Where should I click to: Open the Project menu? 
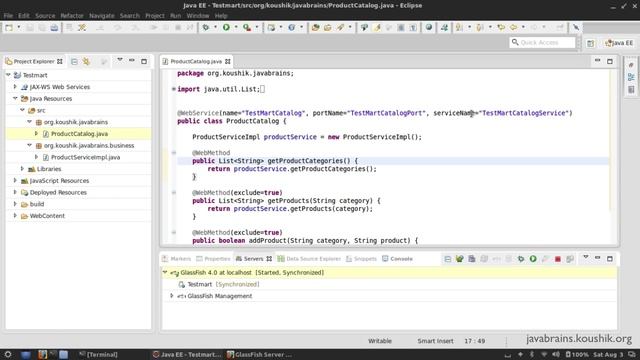tap(155, 16)
